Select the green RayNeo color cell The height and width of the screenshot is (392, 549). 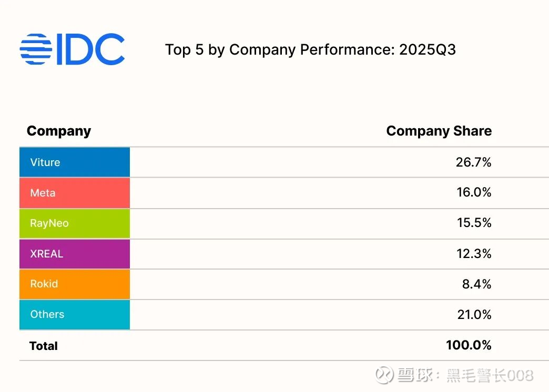[x=75, y=223]
